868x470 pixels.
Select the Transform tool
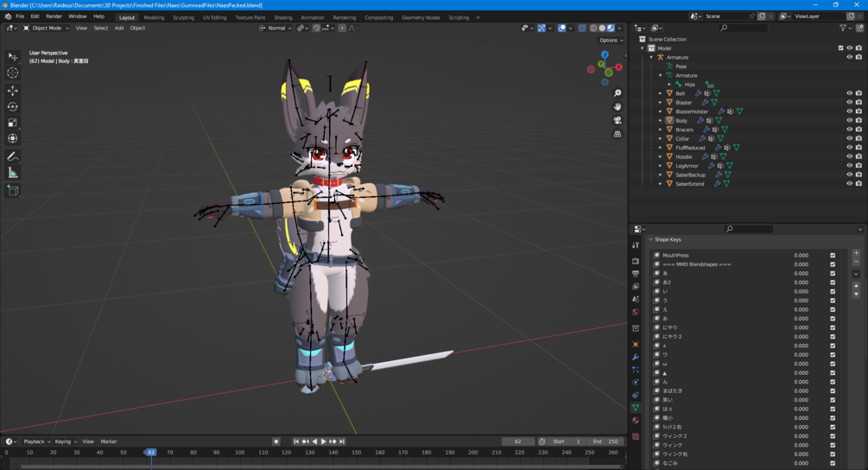point(12,138)
